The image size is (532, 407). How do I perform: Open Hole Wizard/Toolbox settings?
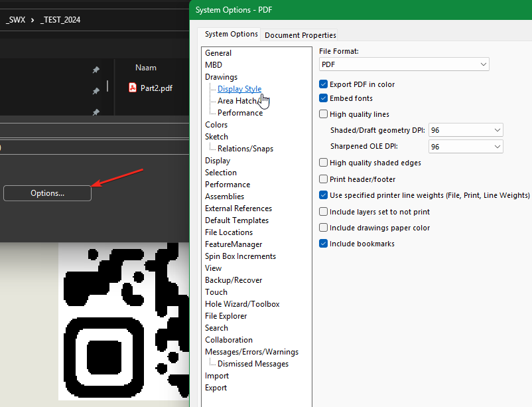click(242, 304)
